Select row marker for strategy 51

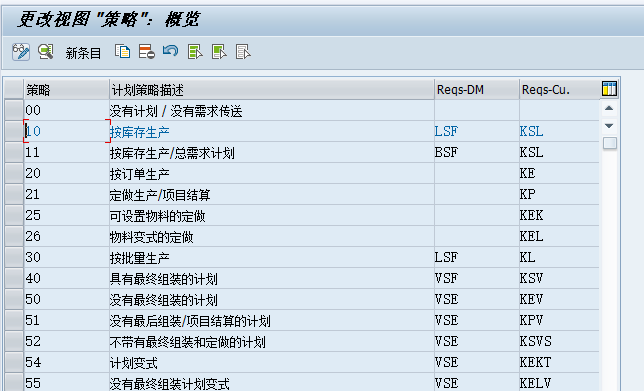point(14,320)
